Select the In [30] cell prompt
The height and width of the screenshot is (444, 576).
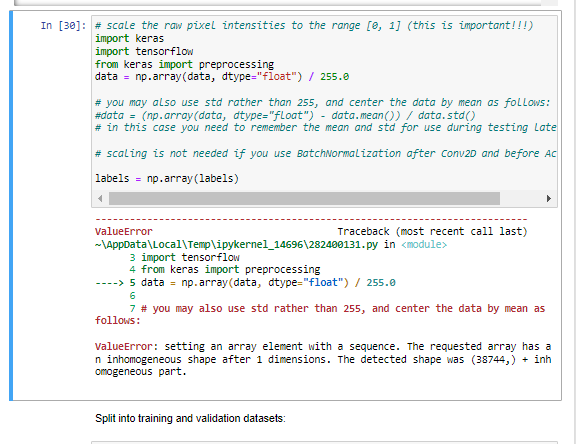[x=63, y=26]
